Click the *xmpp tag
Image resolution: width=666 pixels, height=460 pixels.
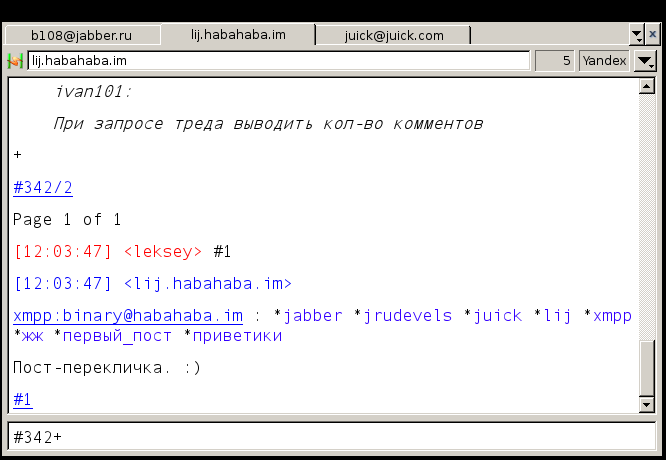(608, 316)
